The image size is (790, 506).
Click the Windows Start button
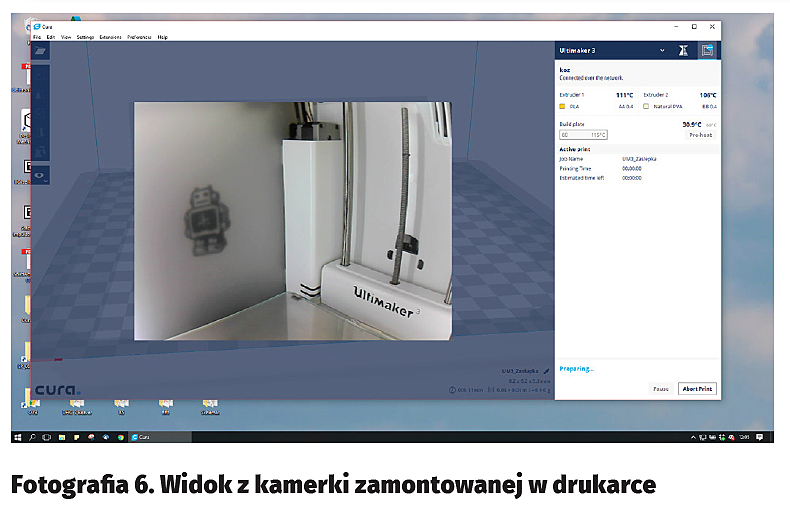pos(18,437)
